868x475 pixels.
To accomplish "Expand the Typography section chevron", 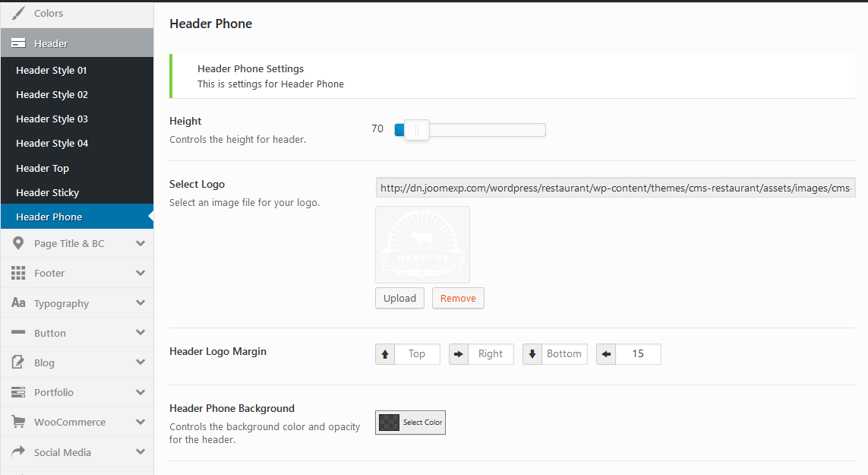I will [x=140, y=302].
